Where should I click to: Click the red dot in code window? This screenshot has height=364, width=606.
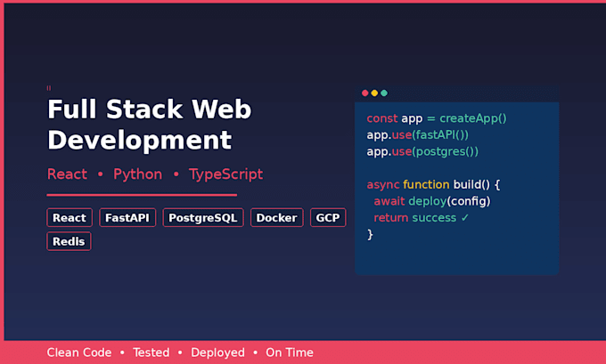click(x=364, y=93)
